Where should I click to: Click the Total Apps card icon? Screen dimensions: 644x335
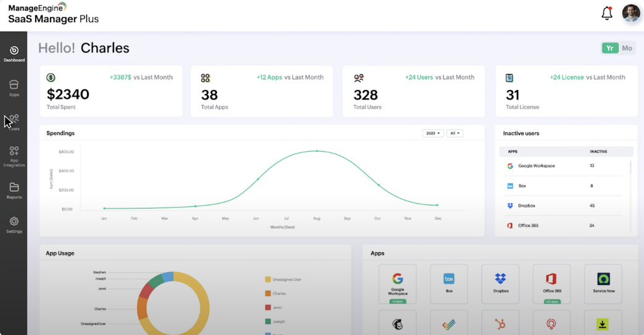click(206, 78)
